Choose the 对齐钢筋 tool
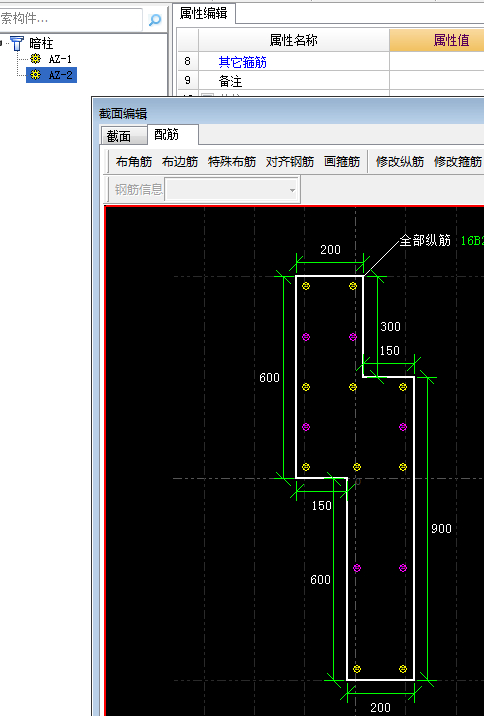This screenshot has height=716, width=484. tap(290, 162)
